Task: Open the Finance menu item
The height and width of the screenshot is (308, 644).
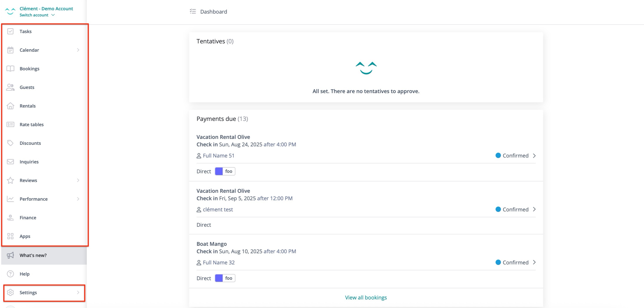Action: (x=28, y=218)
